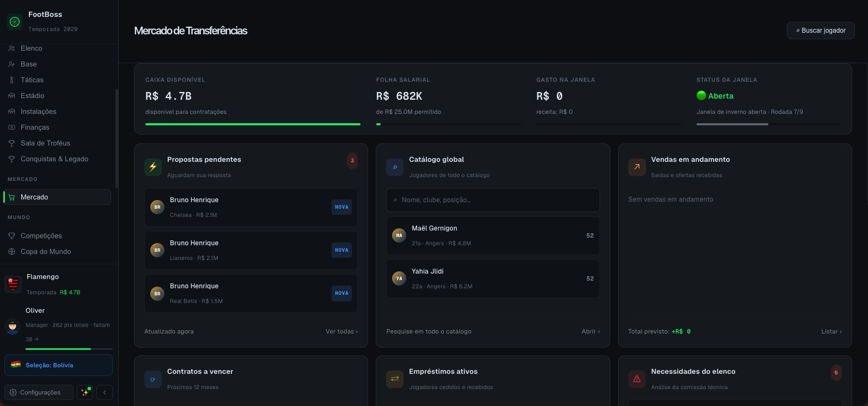Open the Elenco menu item
Screen dimensions: 868x406
[58, 49]
